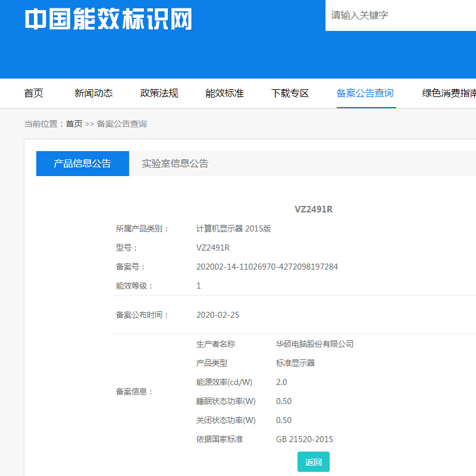Click the 能效等级： label
This screenshot has height=476, width=476.
[x=134, y=286]
